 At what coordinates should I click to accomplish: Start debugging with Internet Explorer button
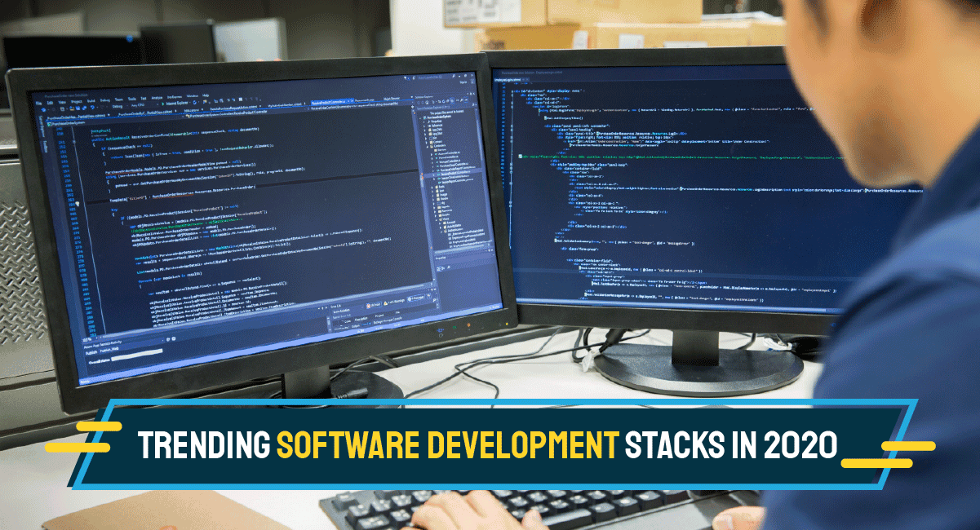point(176,103)
